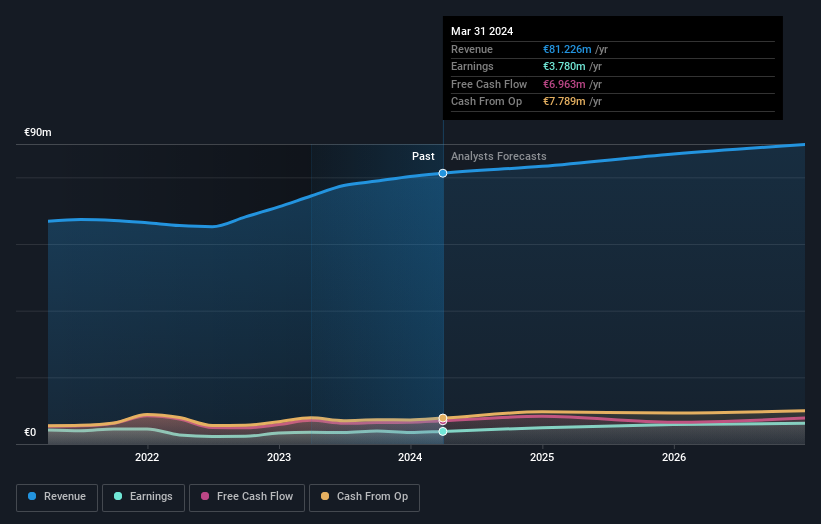Click the Earnings row label in tooltip

pyautogui.click(x=472, y=66)
